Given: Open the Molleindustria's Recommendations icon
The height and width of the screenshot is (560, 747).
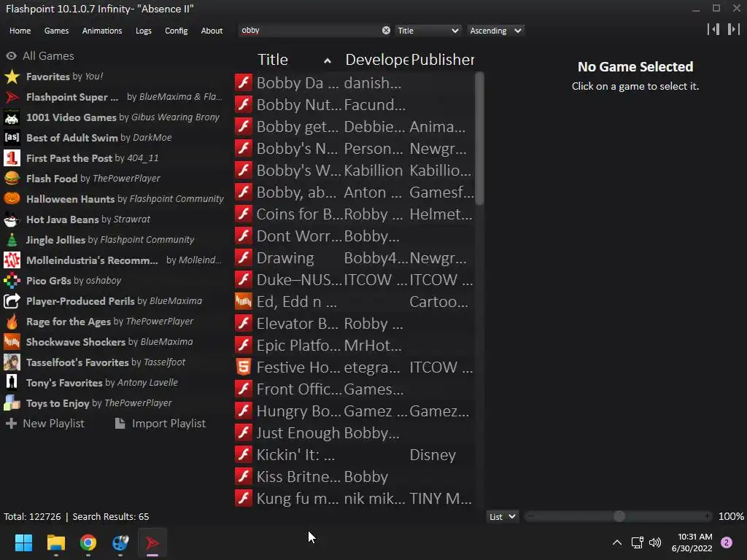Looking at the screenshot, I should (x=12, y=260).
